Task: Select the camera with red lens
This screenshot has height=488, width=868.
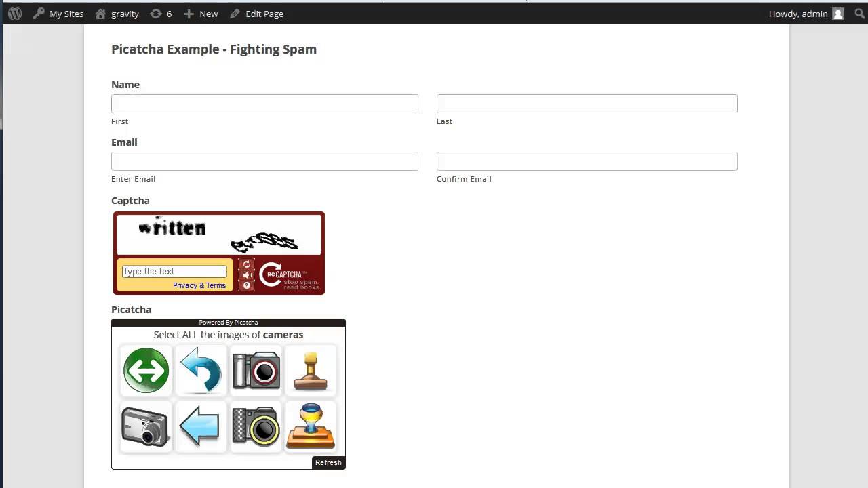Action: tap(256, 370)
